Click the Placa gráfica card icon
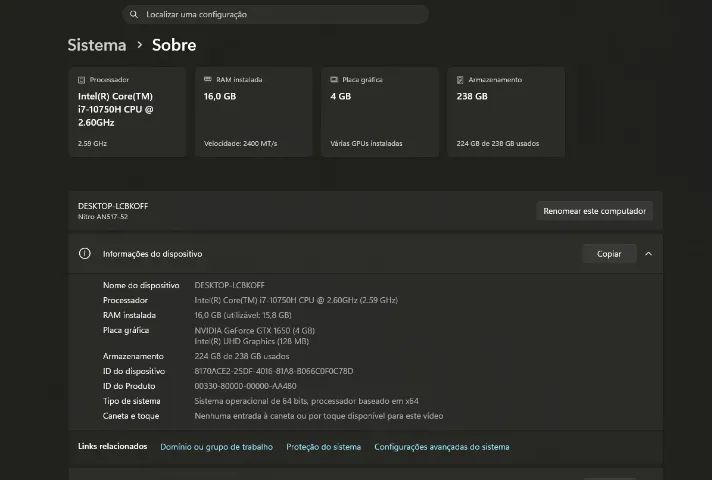Screen dimensions: 712x480 pos(334,79)
